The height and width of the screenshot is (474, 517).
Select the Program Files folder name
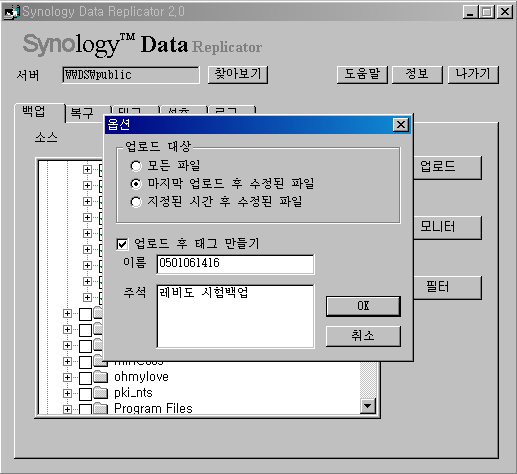point(153,409)
